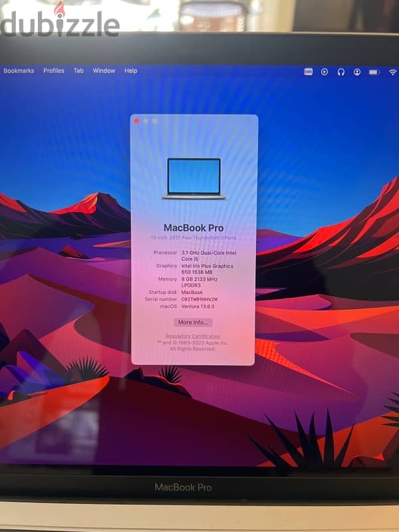Screen dimensions: 399x532
Task: Open the Help menu
Action: point(130,70)
